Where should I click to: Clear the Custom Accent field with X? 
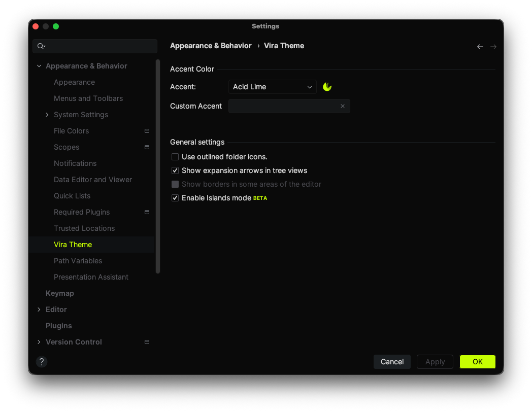pos(342,106)
